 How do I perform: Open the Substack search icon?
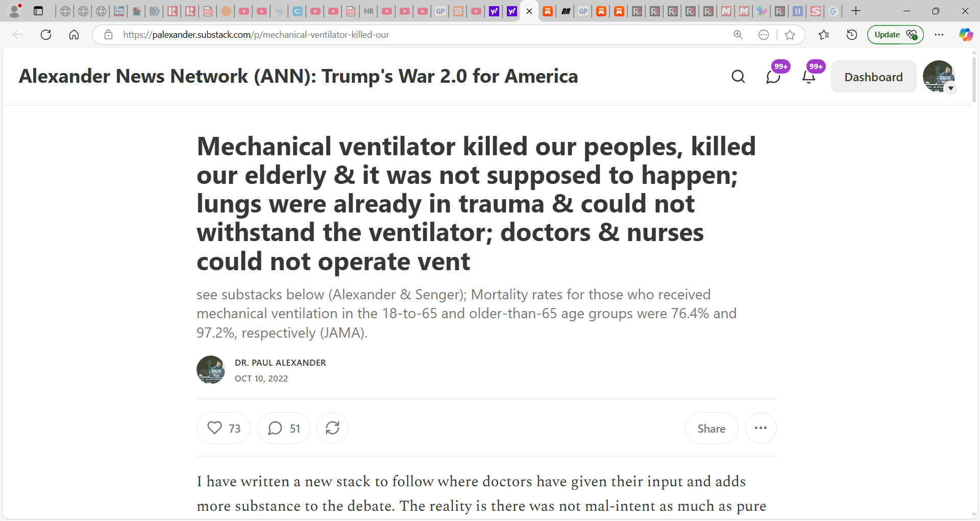(x=738, y=77)
